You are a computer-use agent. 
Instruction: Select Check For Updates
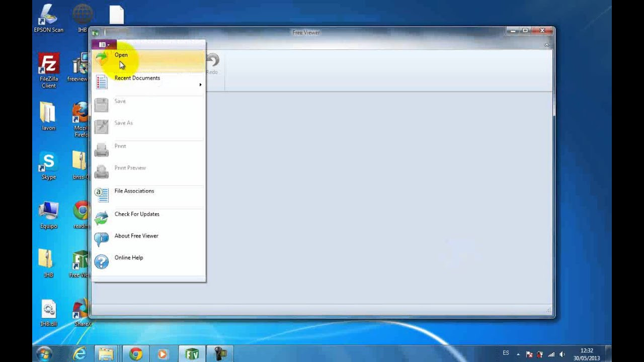(x=137, y=214)
